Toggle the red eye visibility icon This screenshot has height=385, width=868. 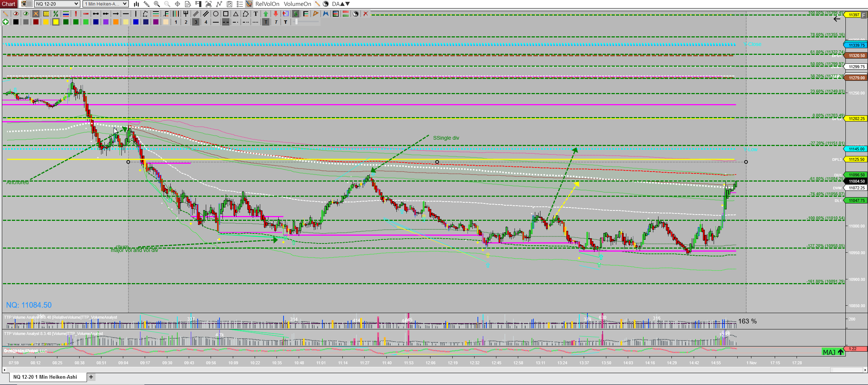point(16,14)
